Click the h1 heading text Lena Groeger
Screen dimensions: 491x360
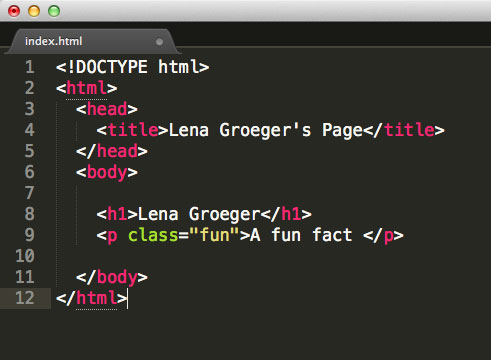(199, 214)
